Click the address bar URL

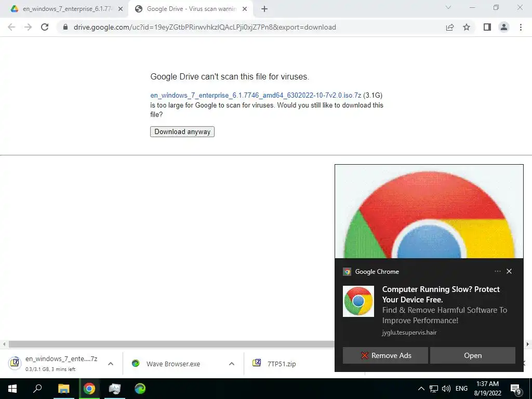click(x=205, y=27)
